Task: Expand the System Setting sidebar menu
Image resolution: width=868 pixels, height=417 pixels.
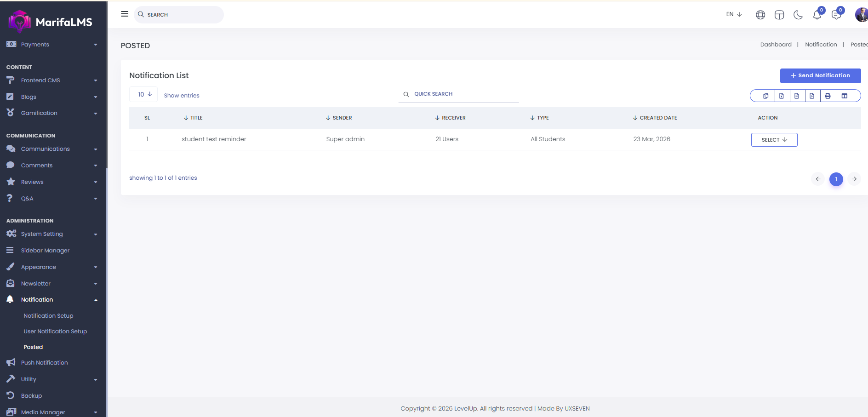Action: pos(42,234)
